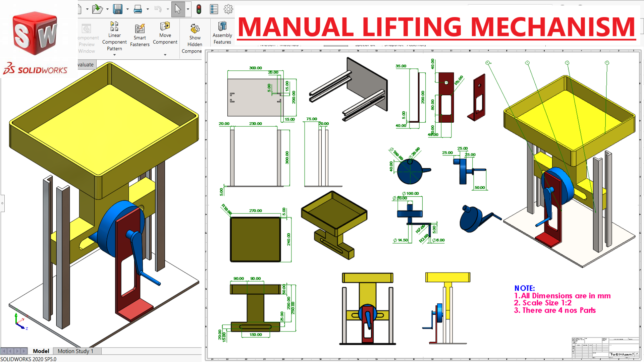Click the Linear Component Pattern icon

(x=114, y=26)
